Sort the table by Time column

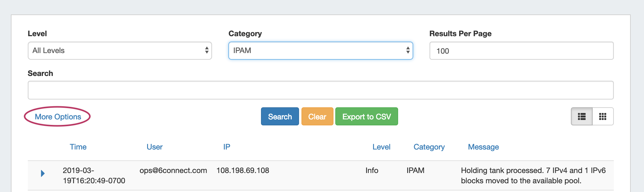[x=78, y=147]
